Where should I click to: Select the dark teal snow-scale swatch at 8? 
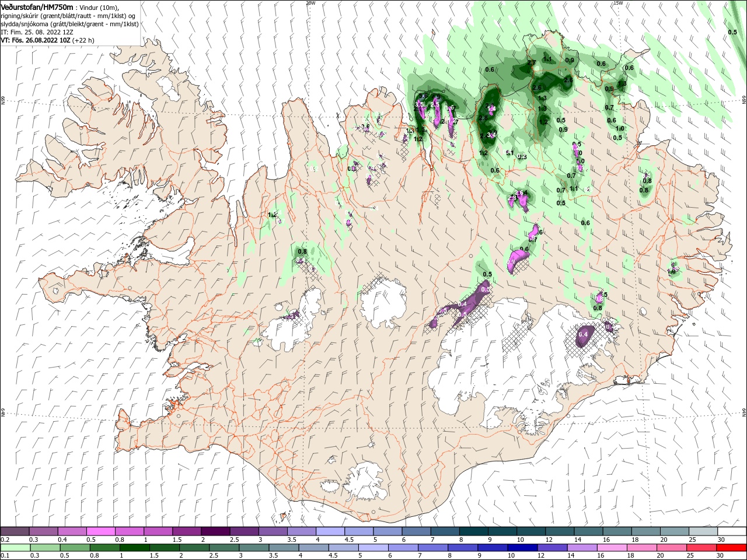coord(473,531)
